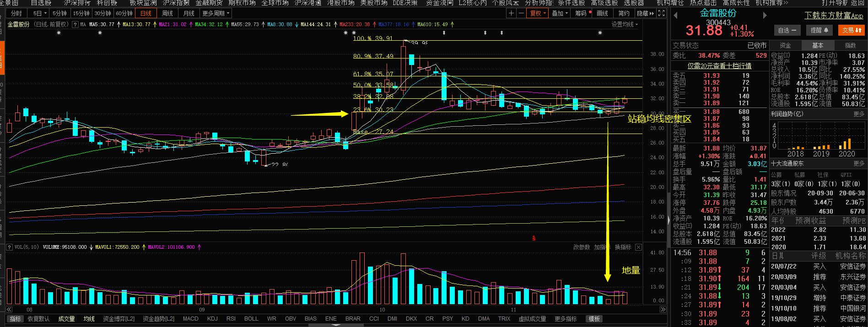This screenshot has width=868, height=327.
Task: Open the 设置均线 dropdown
Action: coord(625,24)
